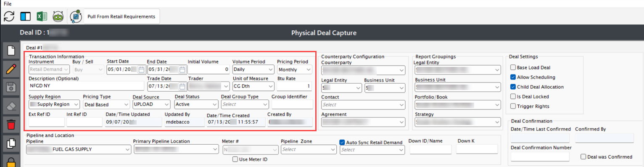
Task: Check Use Meter ID checkbox
Action: [235, 159]
